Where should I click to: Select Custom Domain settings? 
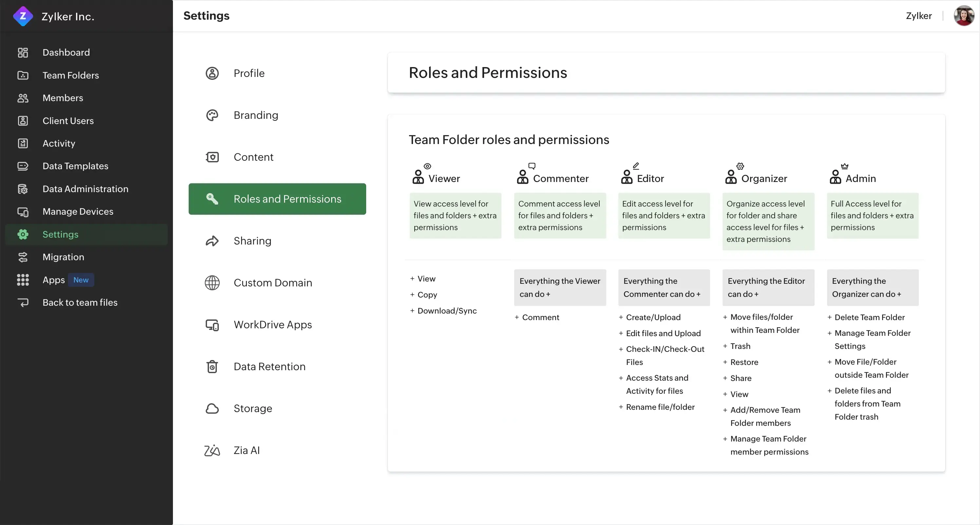point(273,283)
